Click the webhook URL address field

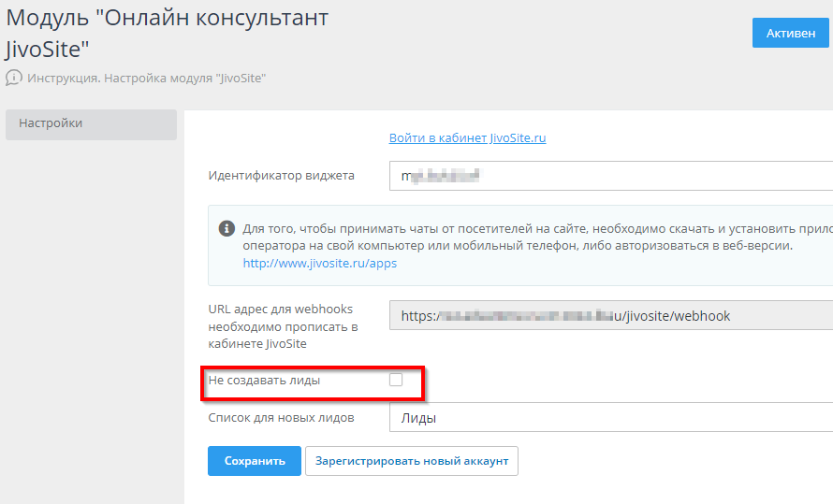610,316
